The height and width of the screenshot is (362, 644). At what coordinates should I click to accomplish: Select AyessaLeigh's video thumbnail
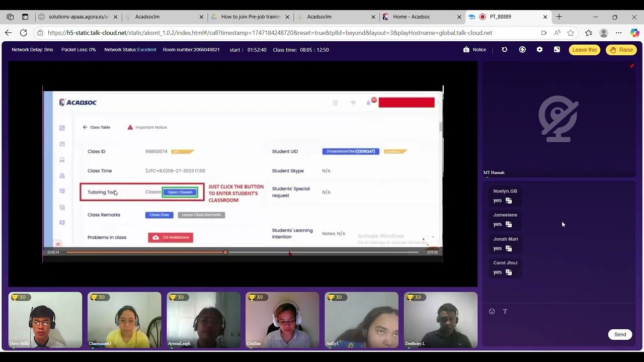[x=203, y=320]
